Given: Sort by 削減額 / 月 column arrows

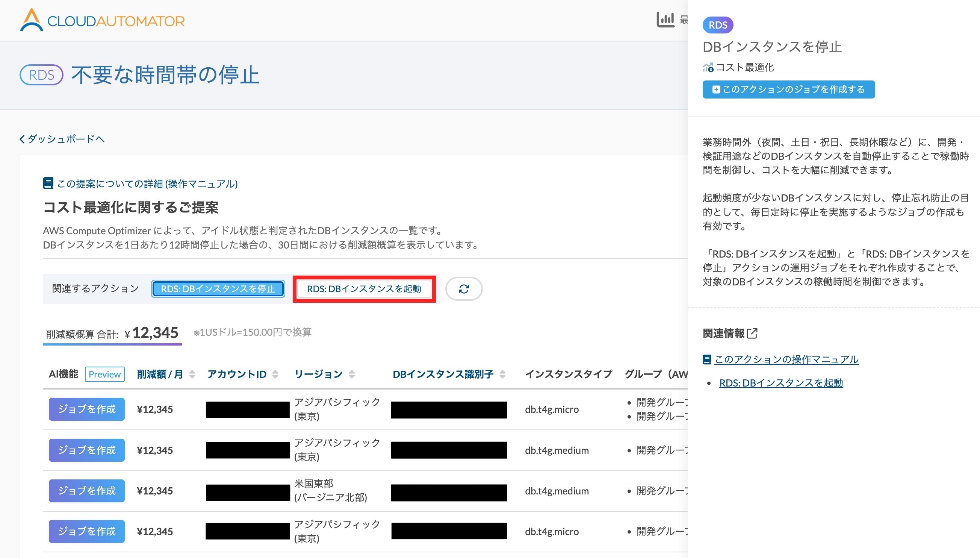Looking at the screenshot, I should click(192, 374).
